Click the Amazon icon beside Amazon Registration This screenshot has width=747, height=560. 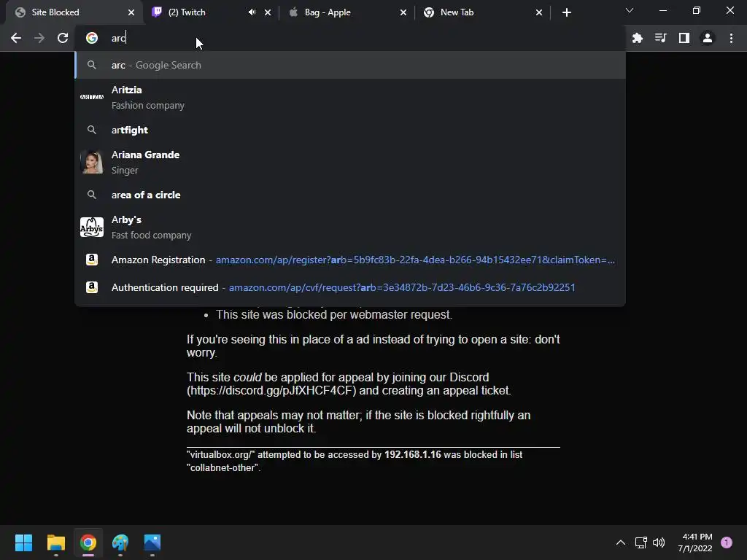(x=92, y=260)
